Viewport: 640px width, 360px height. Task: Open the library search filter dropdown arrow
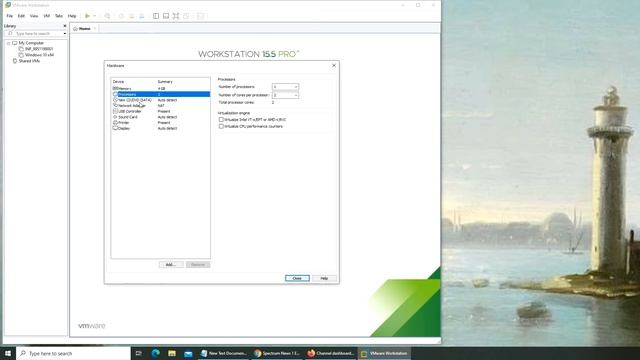[x=64, y=33]
